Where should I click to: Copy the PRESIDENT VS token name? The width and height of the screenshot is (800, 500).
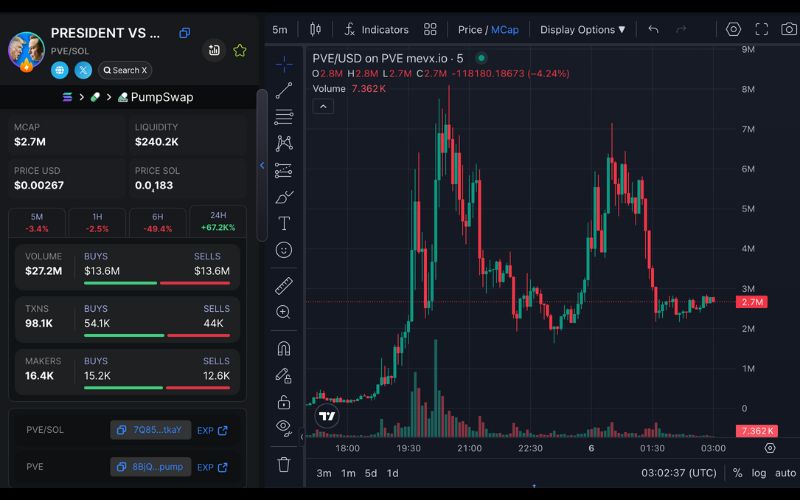pos(185,33)
